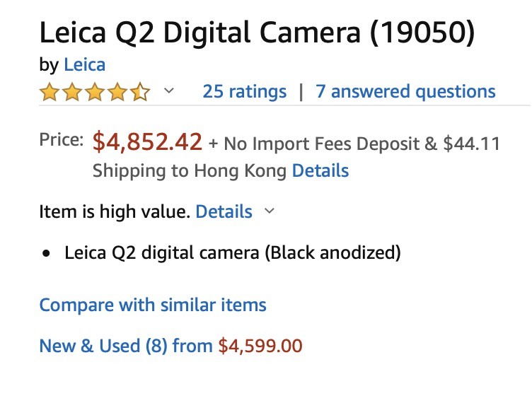Image resolution: width=532 pixels, height=396 pixels.
Task: Click the bullet point before Leica Q2
Action: tap(46, 253)
